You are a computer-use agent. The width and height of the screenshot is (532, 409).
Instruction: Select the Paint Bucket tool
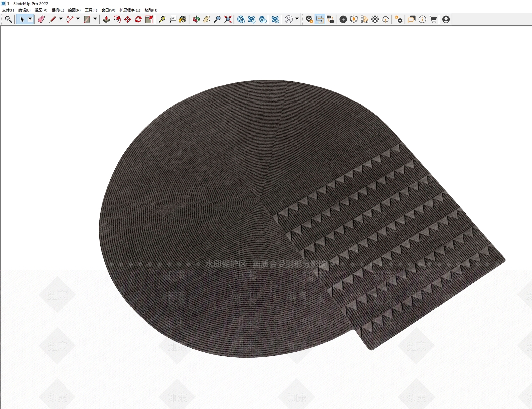(183, 19)
